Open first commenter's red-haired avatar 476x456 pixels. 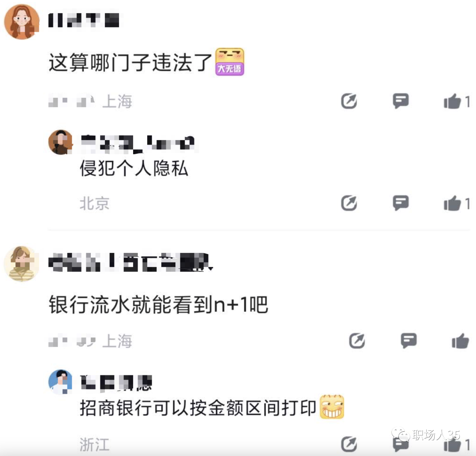[x=22, y=22]
